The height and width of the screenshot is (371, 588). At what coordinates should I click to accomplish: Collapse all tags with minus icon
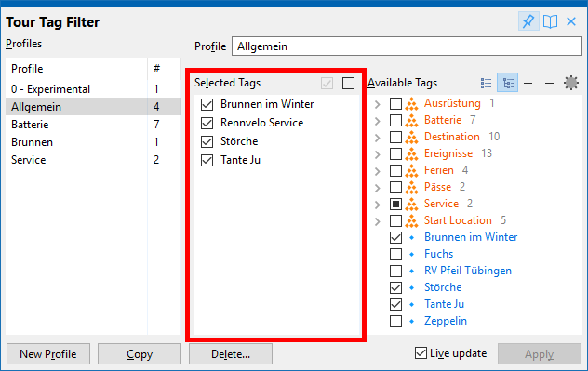click(x=549, y=83)
